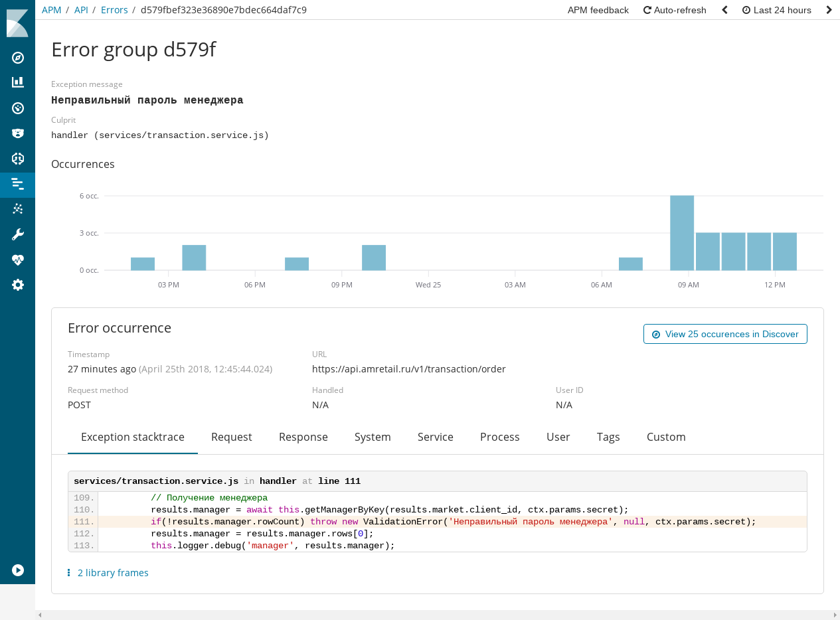Select the tallest bar in the Occurrences chart
Screen dimensions: 840x620
(x=682, y=232)
